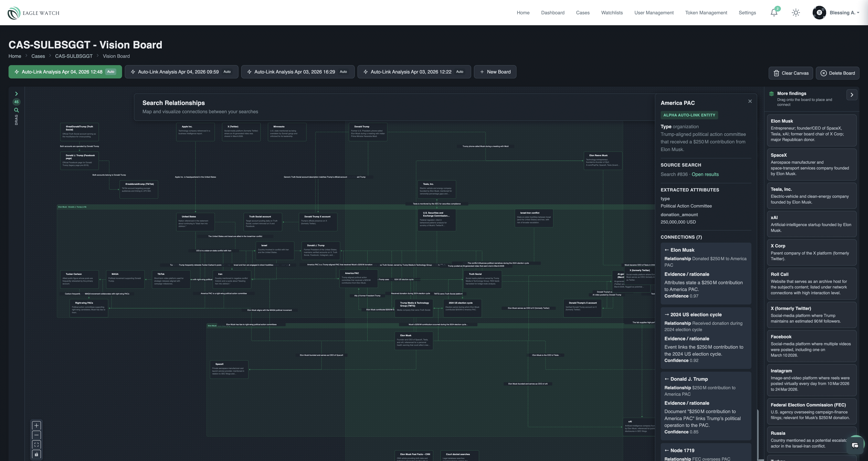Toggle light/dark theme sun icon
Screen dimensions: 868x461
(796, 13)
